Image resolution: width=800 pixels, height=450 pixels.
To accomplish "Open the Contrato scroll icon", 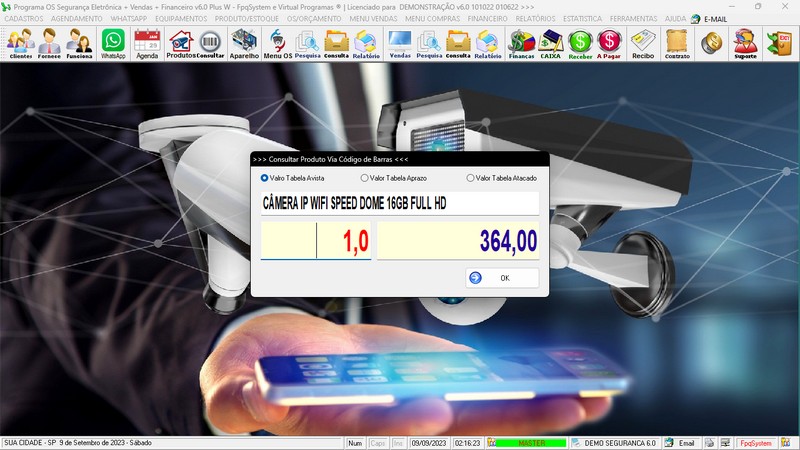I will click(x=677, y=43).
